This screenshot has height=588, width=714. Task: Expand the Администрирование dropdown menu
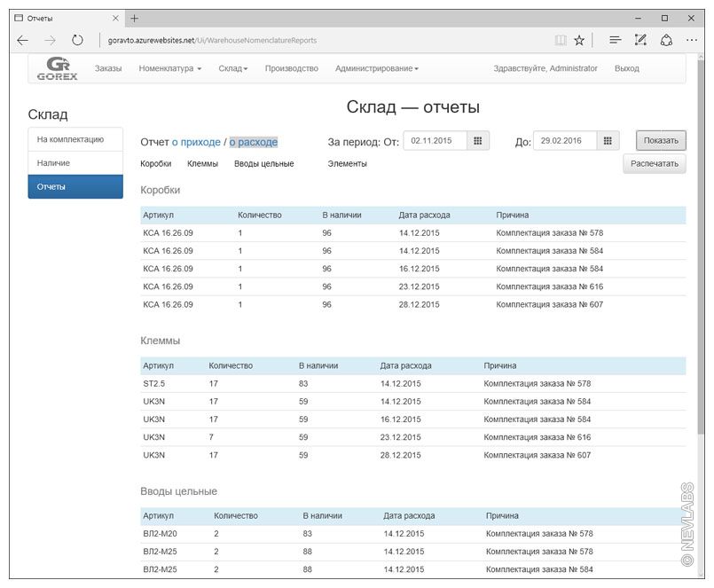377,68
